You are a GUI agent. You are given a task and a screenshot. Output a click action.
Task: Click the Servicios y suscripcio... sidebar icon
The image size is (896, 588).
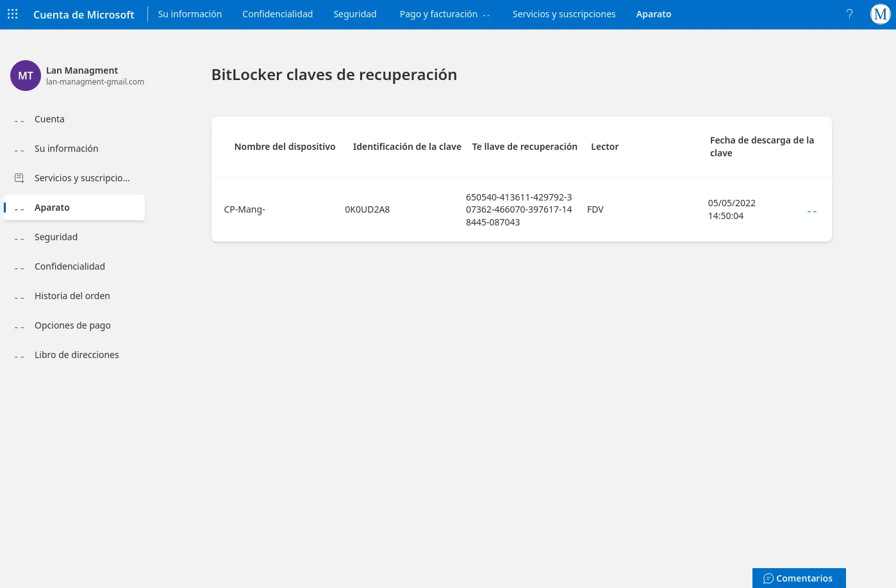(19, 178)
